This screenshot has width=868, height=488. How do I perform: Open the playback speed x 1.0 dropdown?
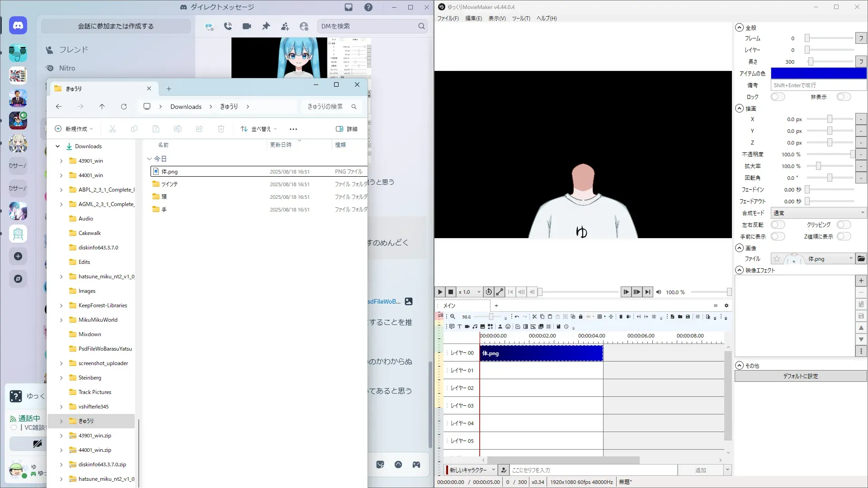(469, 292)
